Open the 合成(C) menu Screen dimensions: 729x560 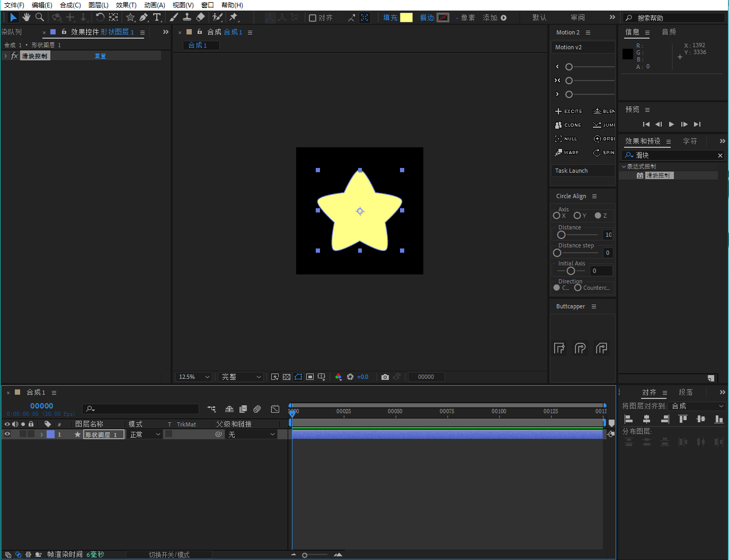[70, 5]
